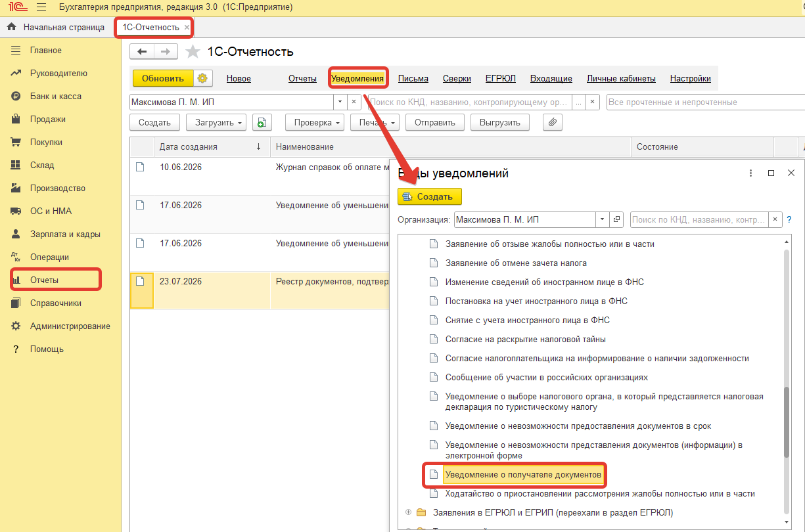Screen dimensions: 805x532
Task: Click the main search by КНД field
Action: point(470,102)
